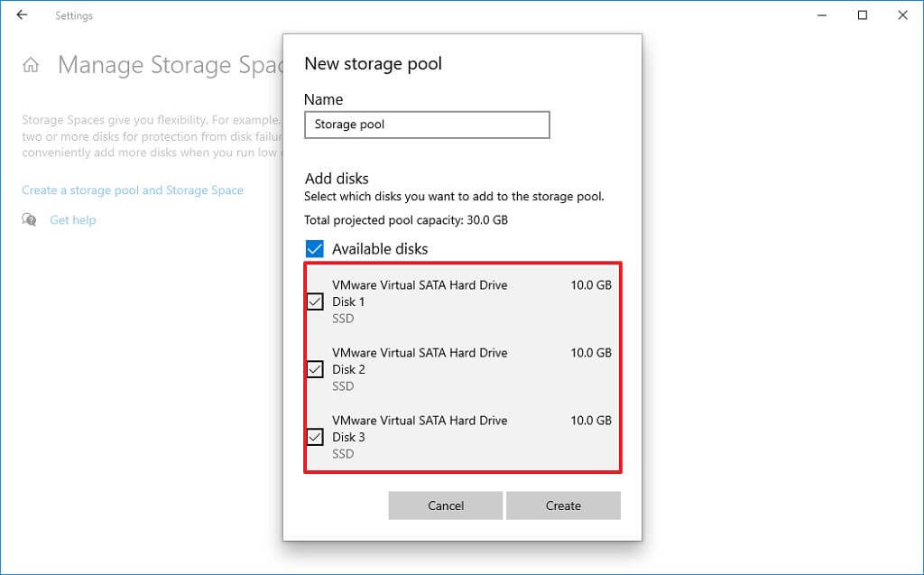This screenshot has height=575, width=924.
Task: Untick the Disk 3 checkbox
Action: [315, 437]
